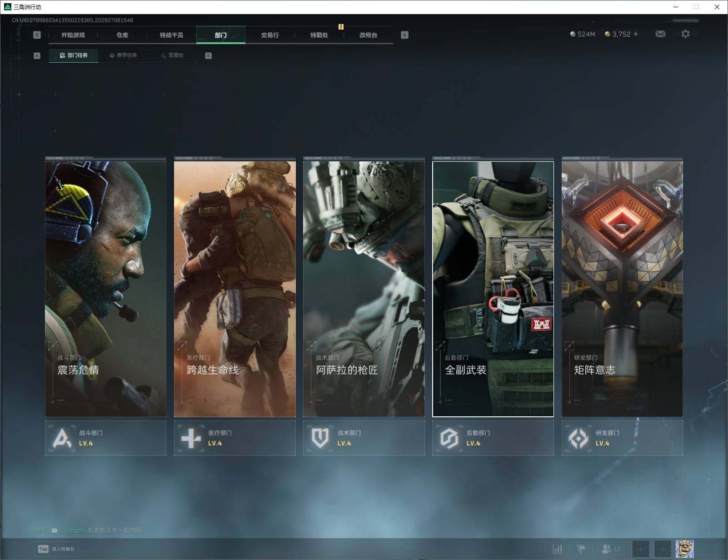Select the 赛季任务 sub-tab
The image size is (728, 560).
pos(123,55)
